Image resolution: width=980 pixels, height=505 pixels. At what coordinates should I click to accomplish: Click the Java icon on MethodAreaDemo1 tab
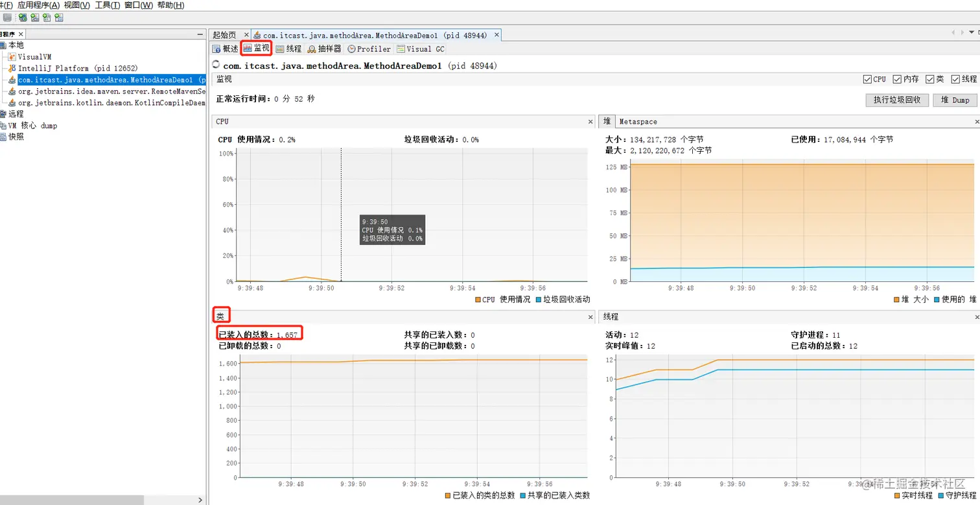click(257, 35)
